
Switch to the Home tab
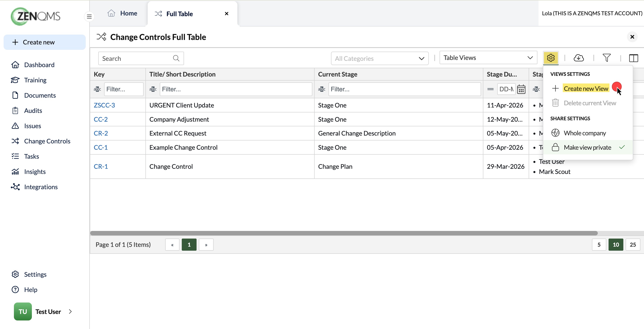[122, 13]
